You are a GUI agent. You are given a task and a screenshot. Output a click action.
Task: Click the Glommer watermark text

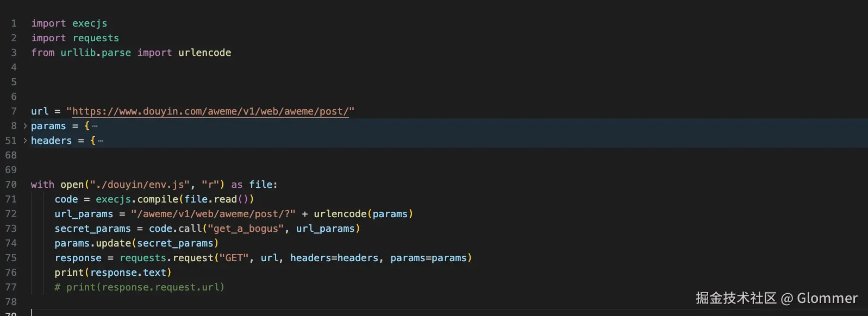827,298
